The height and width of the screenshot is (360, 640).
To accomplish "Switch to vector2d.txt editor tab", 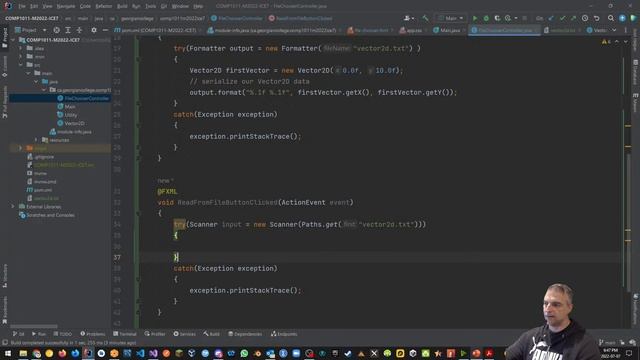I will point(561,30).
